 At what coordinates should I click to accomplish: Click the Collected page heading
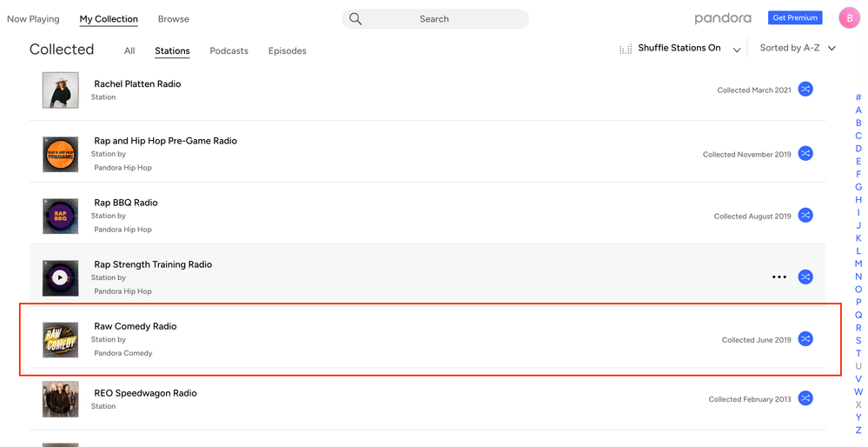[62, 50]
